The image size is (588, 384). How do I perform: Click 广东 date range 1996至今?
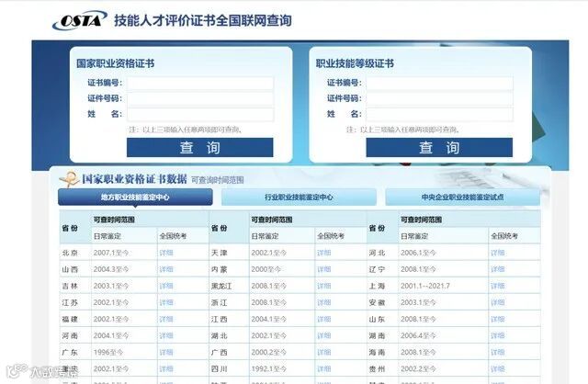click(108, 352)
